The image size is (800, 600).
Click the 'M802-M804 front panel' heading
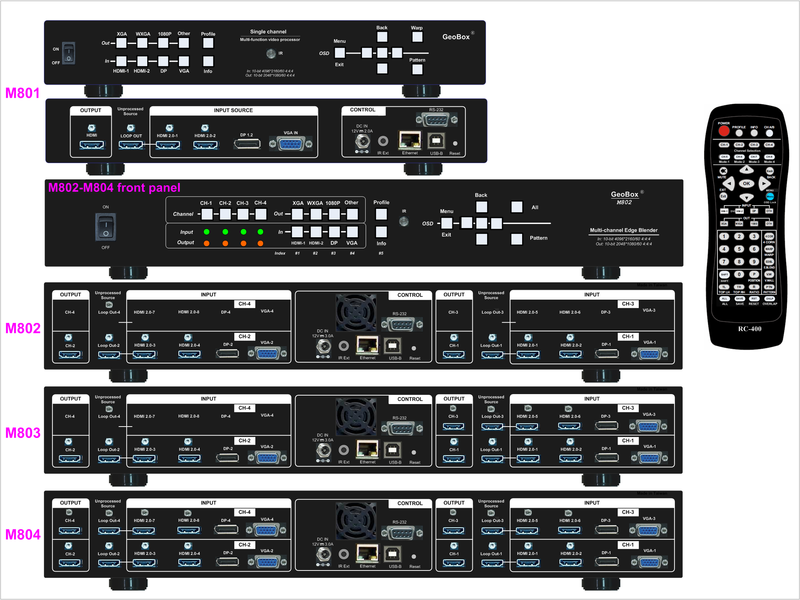[x=114, y=187]
